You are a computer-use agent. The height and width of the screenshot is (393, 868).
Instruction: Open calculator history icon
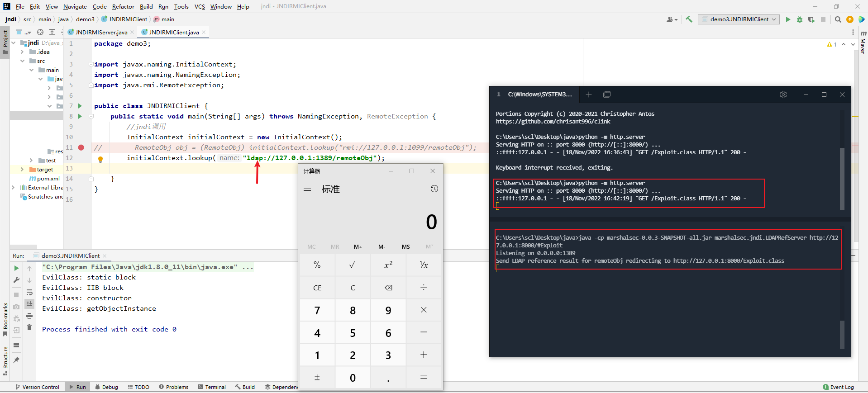tap(434, 189)
